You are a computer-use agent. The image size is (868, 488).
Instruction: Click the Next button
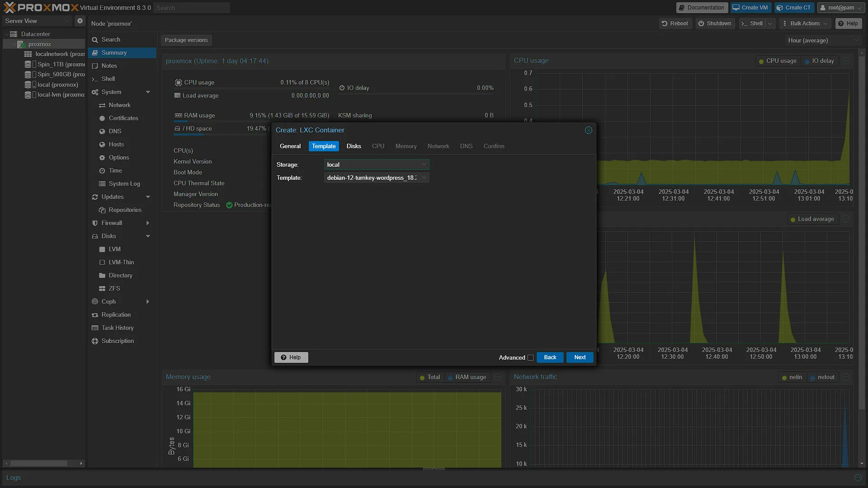(x=580, y=357)
